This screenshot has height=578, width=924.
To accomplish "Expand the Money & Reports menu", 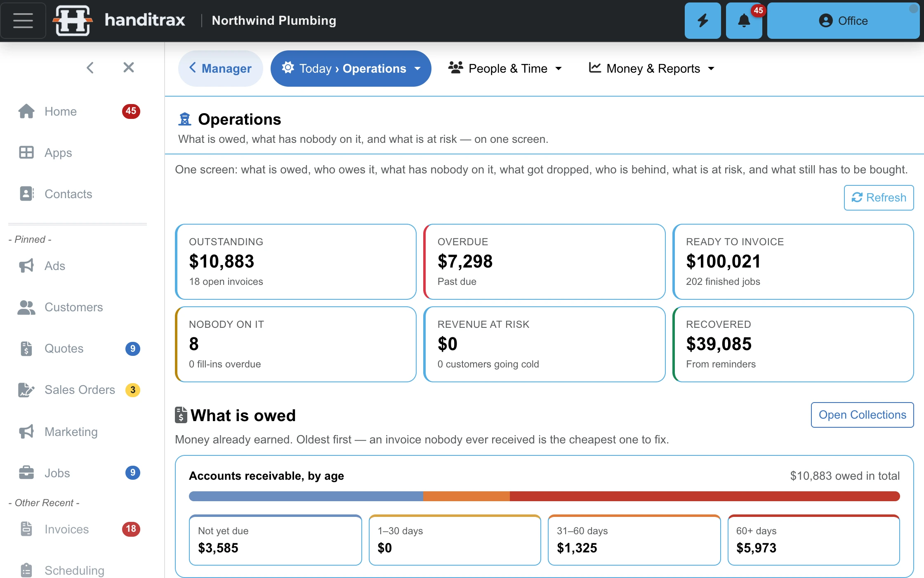I will (x=652, y=69).
